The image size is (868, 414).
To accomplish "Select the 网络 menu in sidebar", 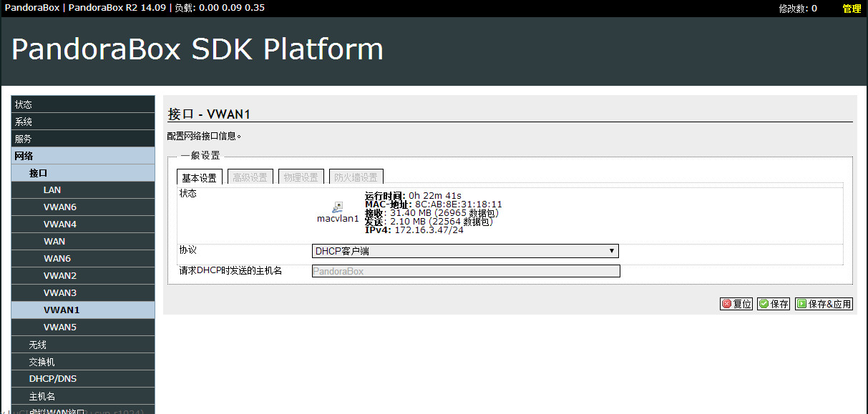I will (83, 156).
